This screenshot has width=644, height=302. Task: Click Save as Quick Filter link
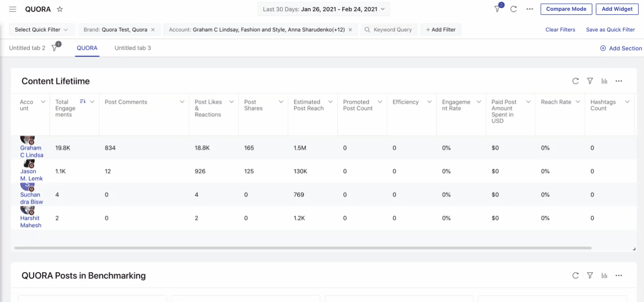(x=610, y=30)
